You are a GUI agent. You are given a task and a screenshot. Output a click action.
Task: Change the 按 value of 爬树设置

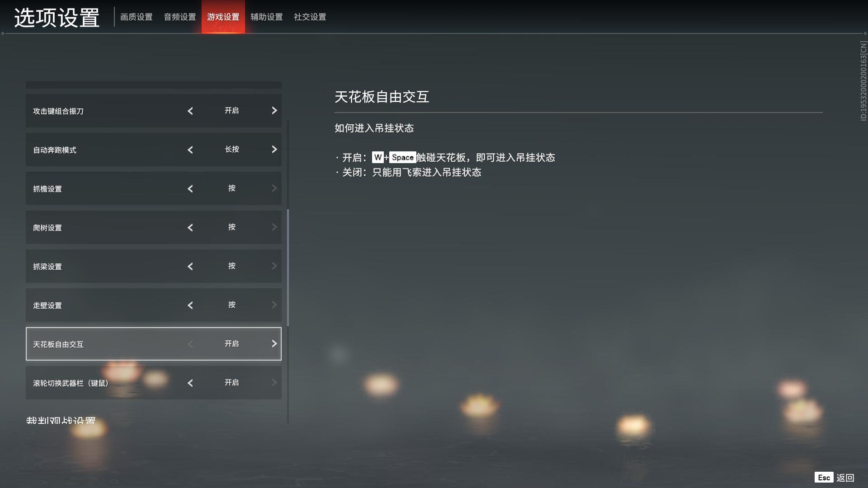click(x=232, y=227)
